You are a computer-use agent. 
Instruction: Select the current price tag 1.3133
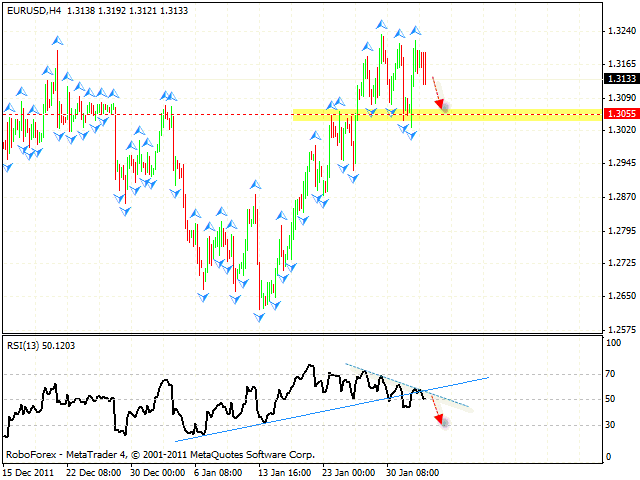tap(620, 78)
